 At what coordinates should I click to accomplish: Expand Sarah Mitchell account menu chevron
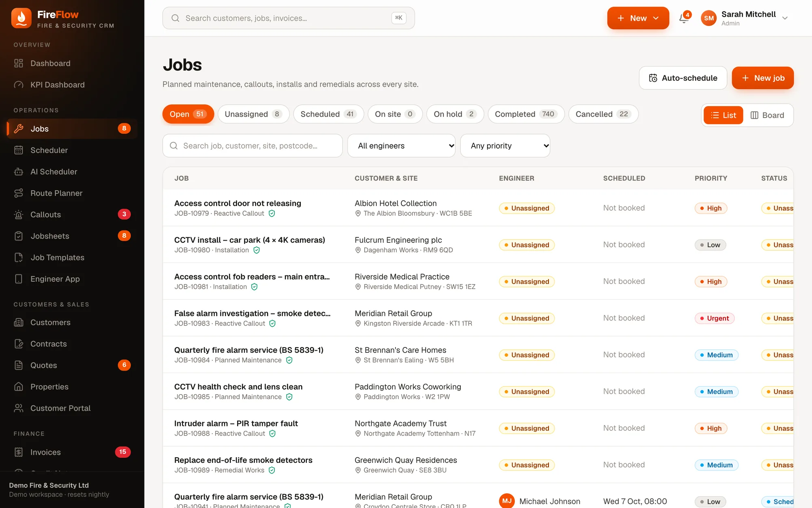pyautogui.click(x=785, y=18)
